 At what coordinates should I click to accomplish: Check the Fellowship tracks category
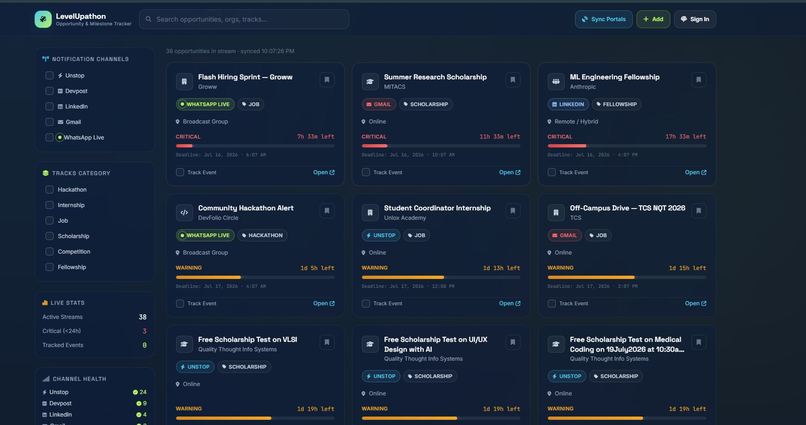[49, 267]
